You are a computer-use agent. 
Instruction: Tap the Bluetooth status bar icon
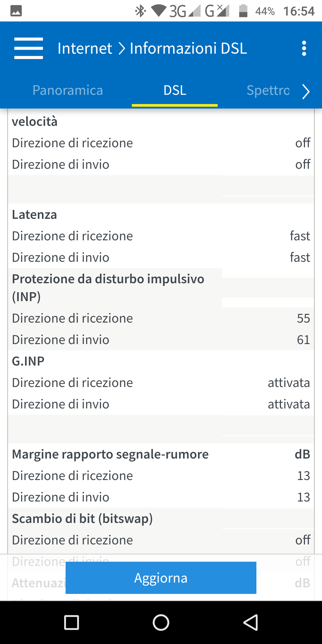click(x=140, y=11)
